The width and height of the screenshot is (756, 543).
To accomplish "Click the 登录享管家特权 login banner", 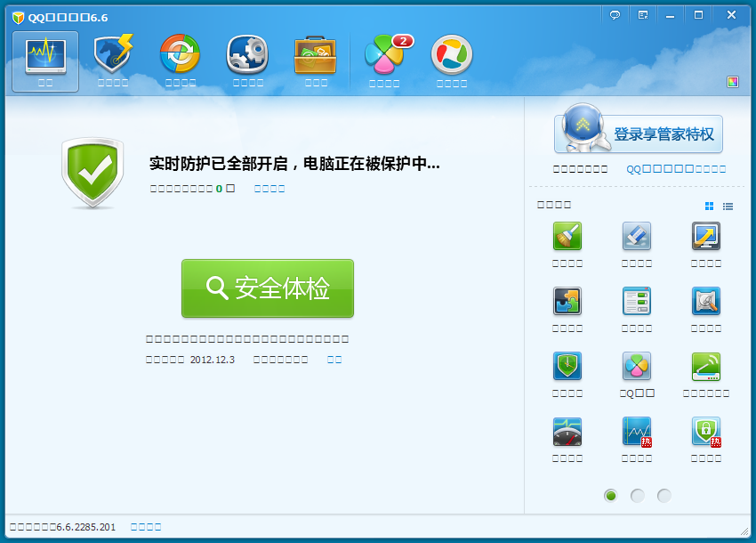I will (639, 134).
